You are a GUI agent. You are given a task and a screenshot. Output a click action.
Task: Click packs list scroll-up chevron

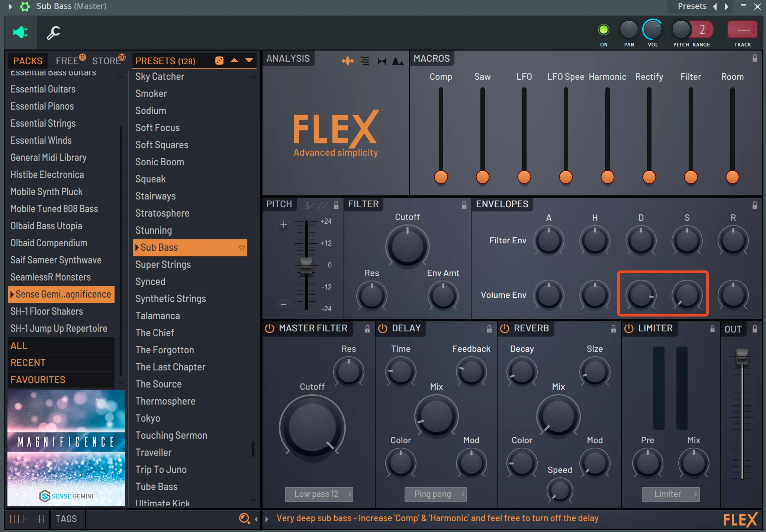(x=120, y=77)
